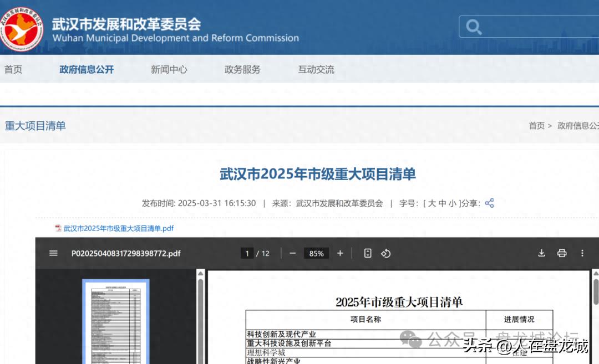Screen dimensions: 599x364
Task: Click the Wuhan Development and Reform Commission logo
Action: click(22, 29)
